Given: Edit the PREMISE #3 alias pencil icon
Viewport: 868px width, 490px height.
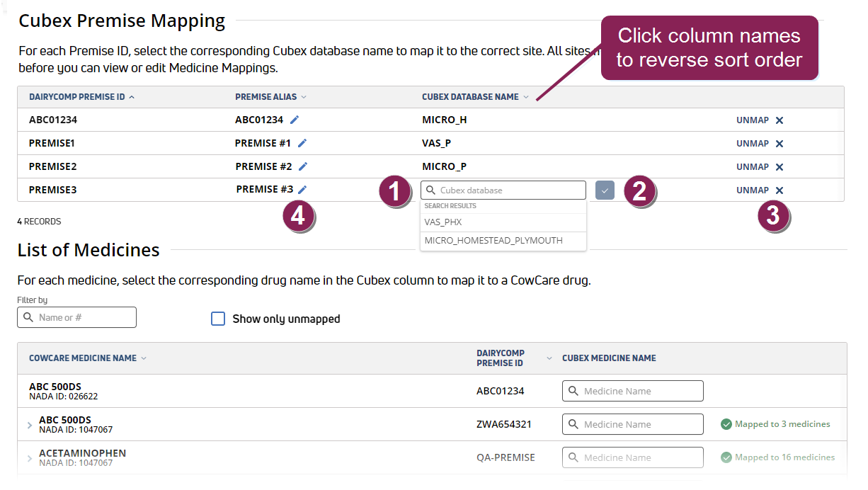Looking at the screenshot, I should 302,189.
